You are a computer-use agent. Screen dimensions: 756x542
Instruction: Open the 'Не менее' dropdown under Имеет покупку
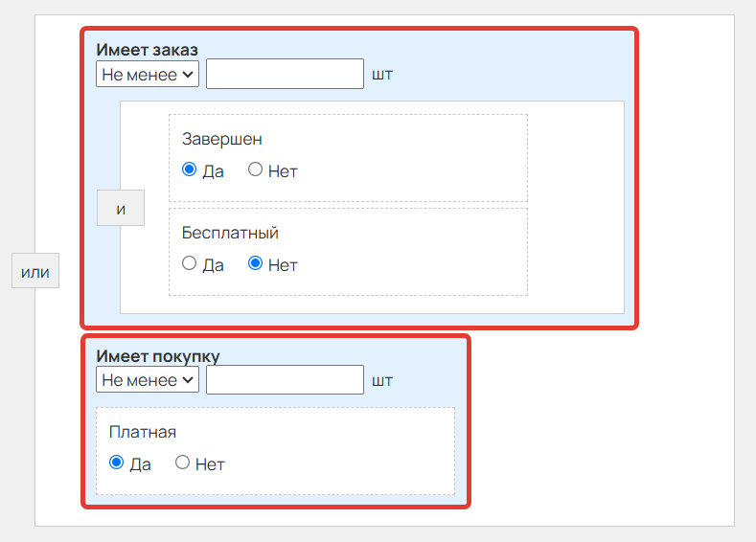(x=148, y=379)
